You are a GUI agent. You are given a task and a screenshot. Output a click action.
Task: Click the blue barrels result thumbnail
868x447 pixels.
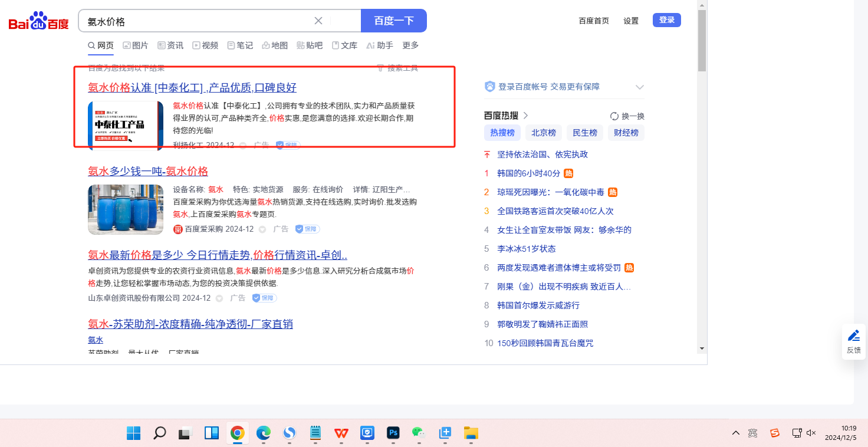coord(126,209)
